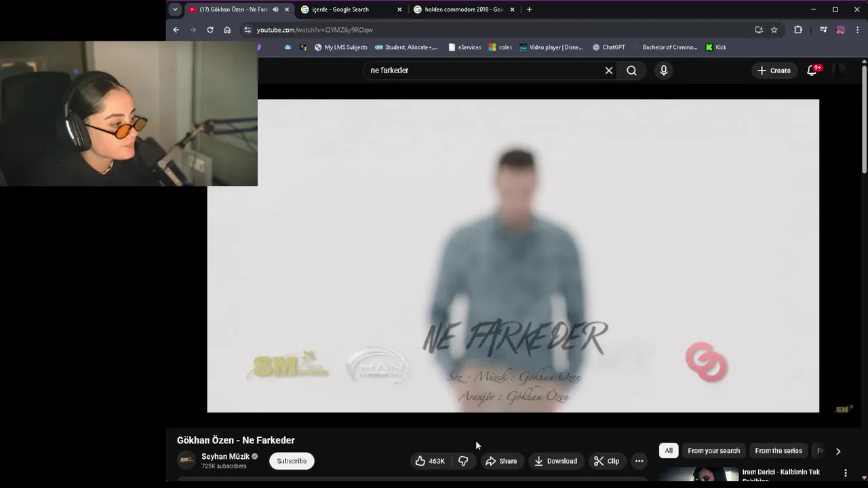Screen dimensions: 868x488
Task: Install app icon in address bar
Action: (x=759, y=30)
